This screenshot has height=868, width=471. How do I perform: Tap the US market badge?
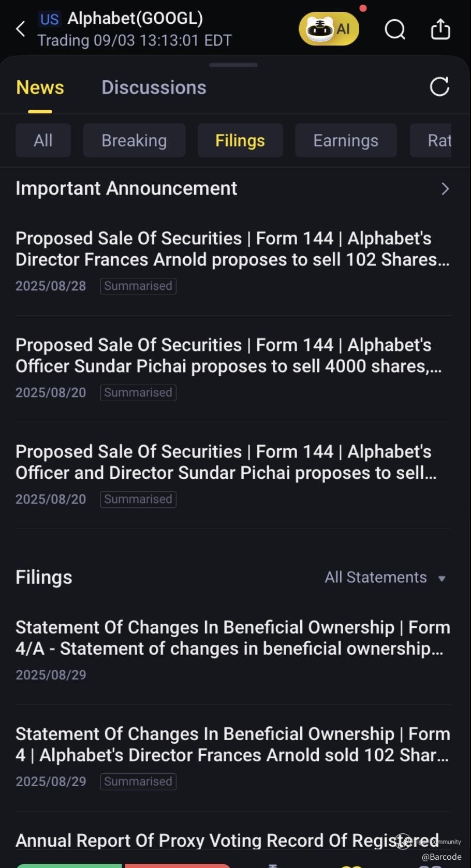(x=49, y=19)
